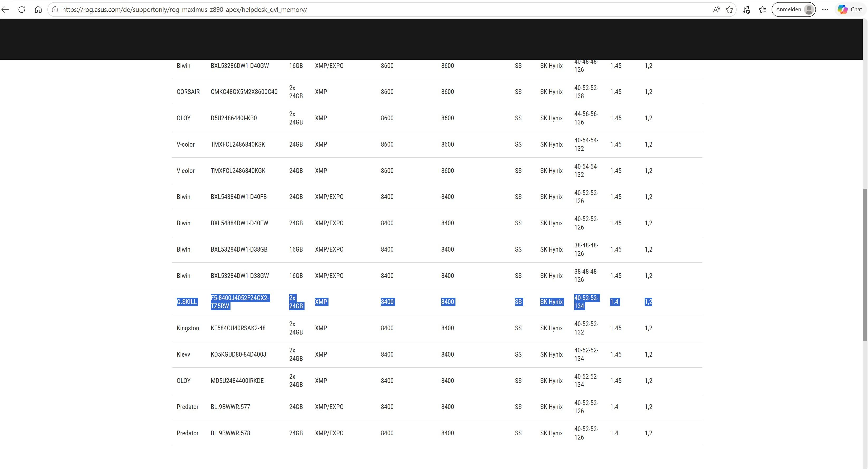This screenshot has width=868, height=469.
Task: Click the CORSAIR CMKC48GX5M2X8600C40 part number
Action: point(244,92)
